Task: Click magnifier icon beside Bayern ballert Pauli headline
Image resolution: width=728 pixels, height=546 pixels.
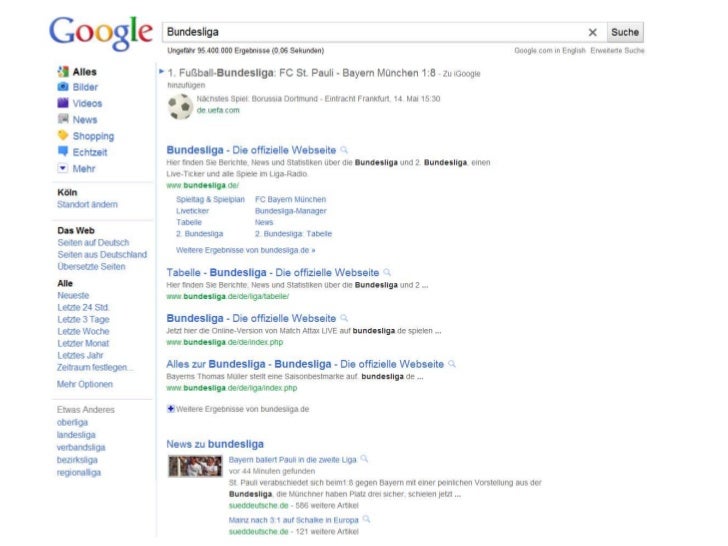Action: point(364,459)
